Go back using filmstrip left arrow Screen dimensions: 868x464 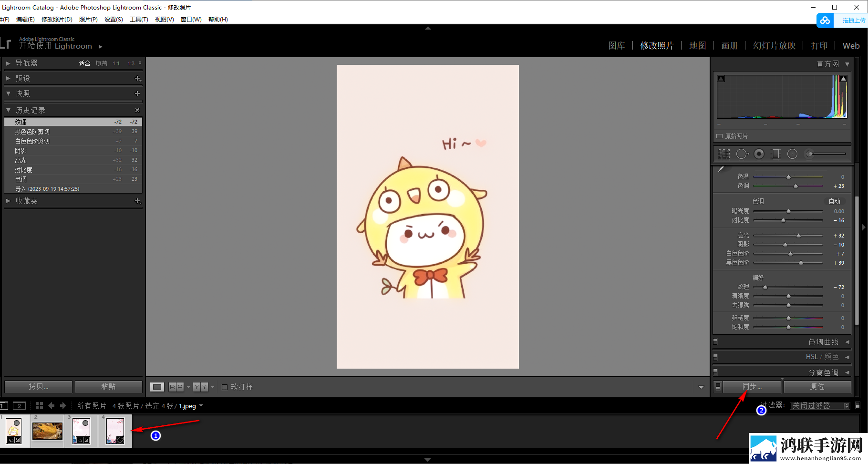[52, 406]
